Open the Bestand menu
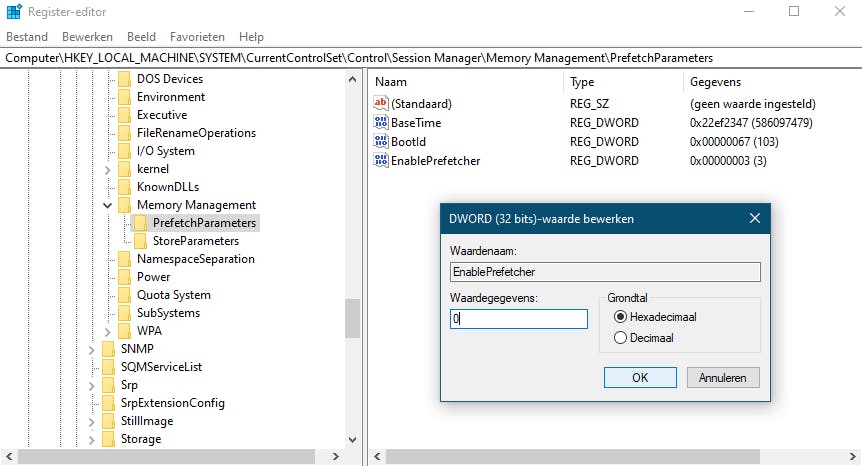The width and height of the screenshot is (862, 466). coord(28,37)
